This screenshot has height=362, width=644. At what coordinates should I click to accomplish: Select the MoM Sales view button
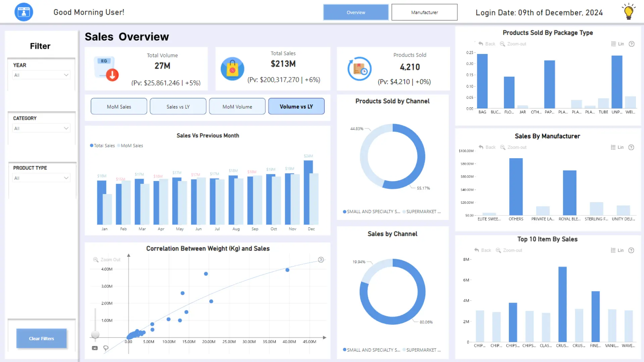(x=119, y=106)
